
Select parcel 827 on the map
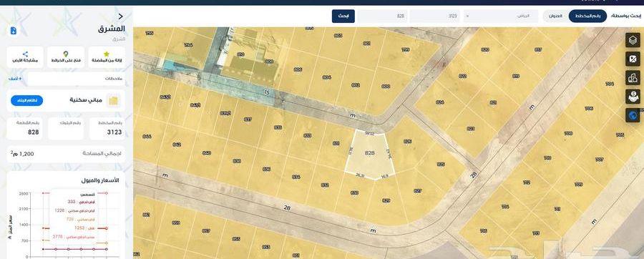point(418,191)
